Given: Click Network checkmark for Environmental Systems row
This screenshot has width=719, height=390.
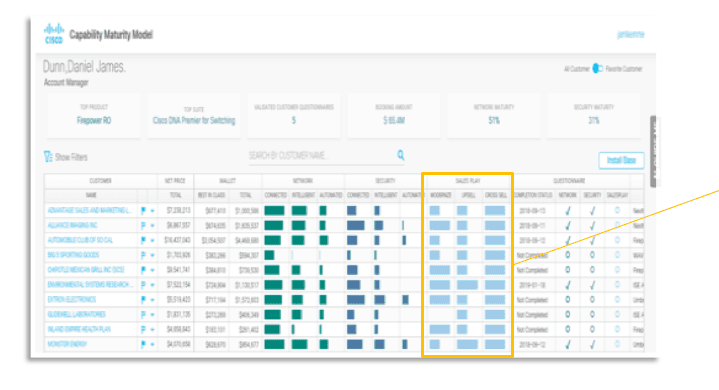Looking at the screenshot, I should tap(568, 285).
